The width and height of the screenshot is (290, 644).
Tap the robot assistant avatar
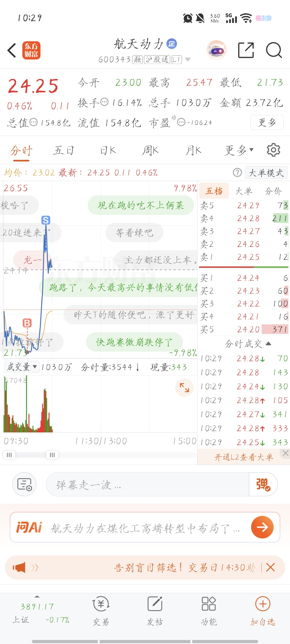216,50
